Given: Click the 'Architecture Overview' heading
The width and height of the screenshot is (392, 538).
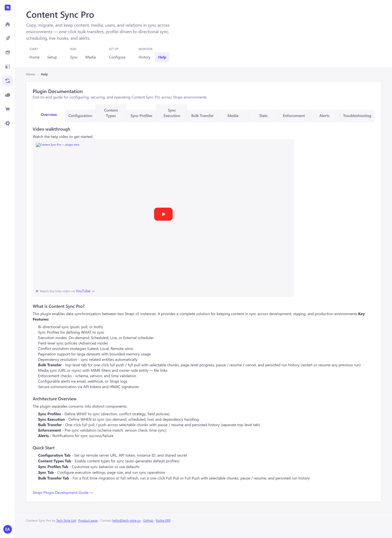Looking at the screenshot, I should [55, 399].
